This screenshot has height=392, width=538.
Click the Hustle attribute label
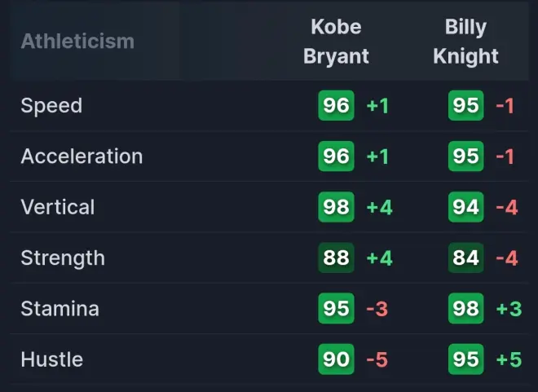[x=52, y=359]
